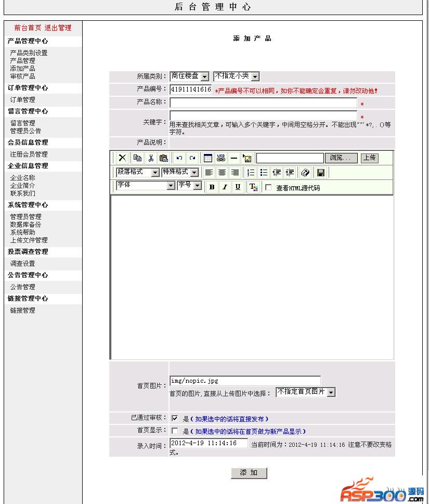
Task: Open 上传文件管理 in sidebar
Action: [29, 240]
